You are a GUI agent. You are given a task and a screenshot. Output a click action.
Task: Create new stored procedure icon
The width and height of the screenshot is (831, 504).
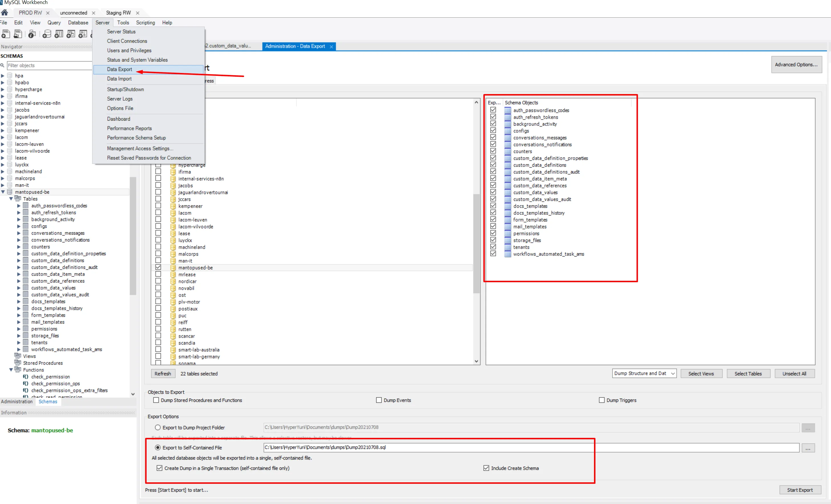coord(83,34)
